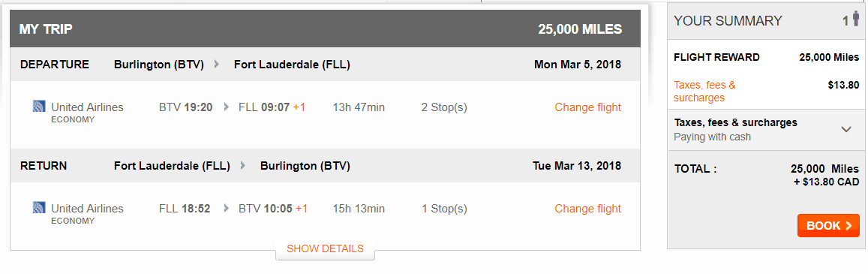The height and width of the screenshot is (274, 868).
Task: Click the MY TRIP header bar
Action: coord(325,29)
